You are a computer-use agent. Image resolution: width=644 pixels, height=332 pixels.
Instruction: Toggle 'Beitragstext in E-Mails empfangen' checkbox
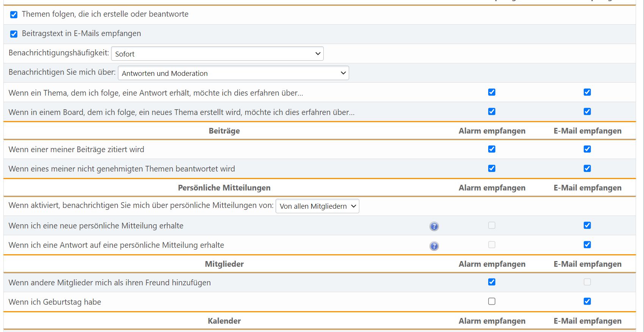coord(14,34)
